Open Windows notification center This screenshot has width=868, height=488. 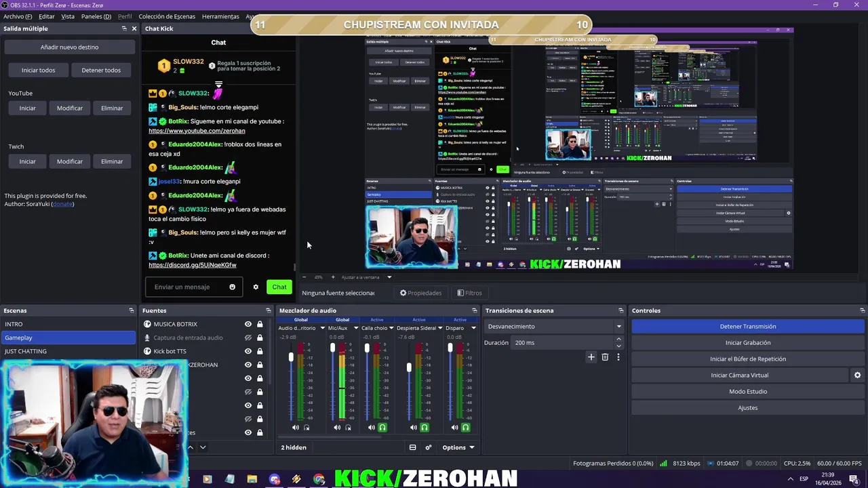(854, 479)
